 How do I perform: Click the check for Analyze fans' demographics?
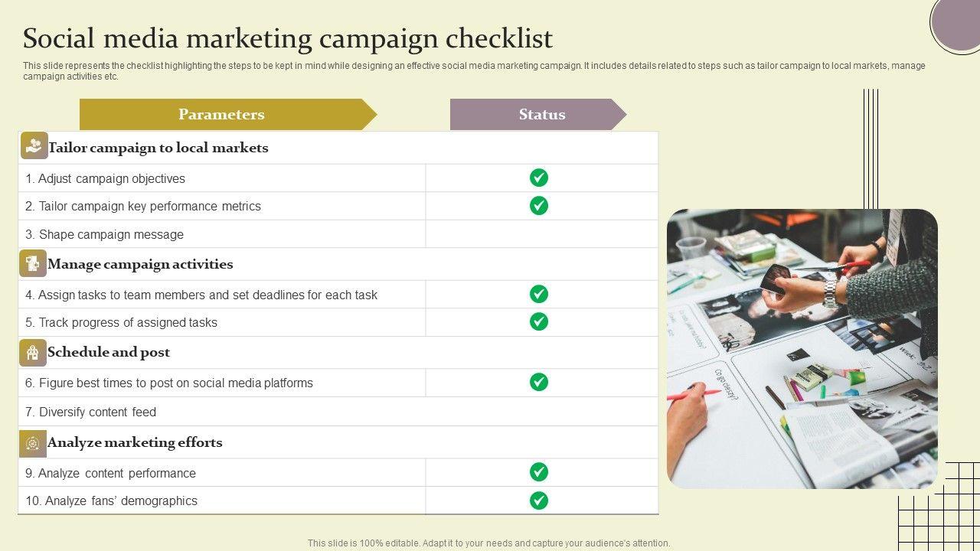click(539, 500)
